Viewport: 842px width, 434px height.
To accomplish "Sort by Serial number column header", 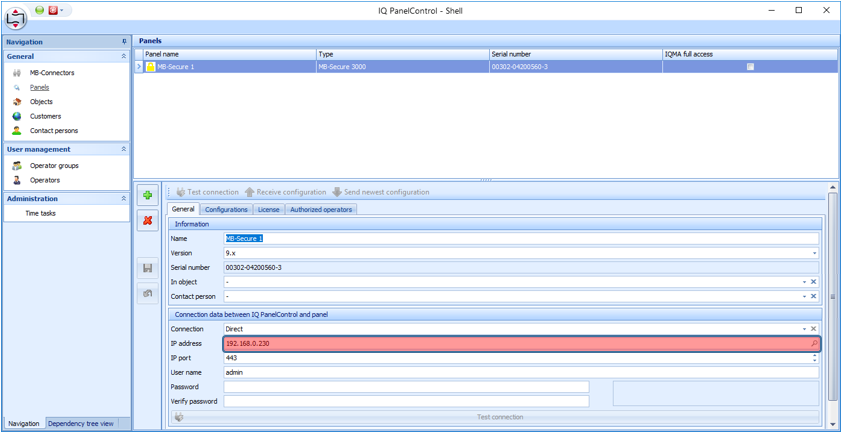I will click(576, 54).
